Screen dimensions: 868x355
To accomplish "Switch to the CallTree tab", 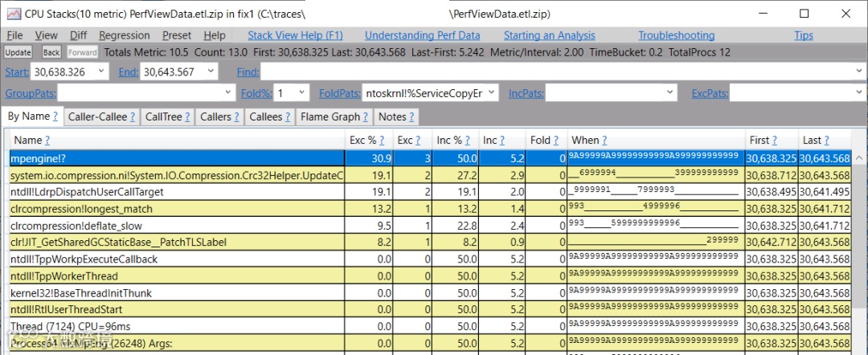I will coord(168,116).
